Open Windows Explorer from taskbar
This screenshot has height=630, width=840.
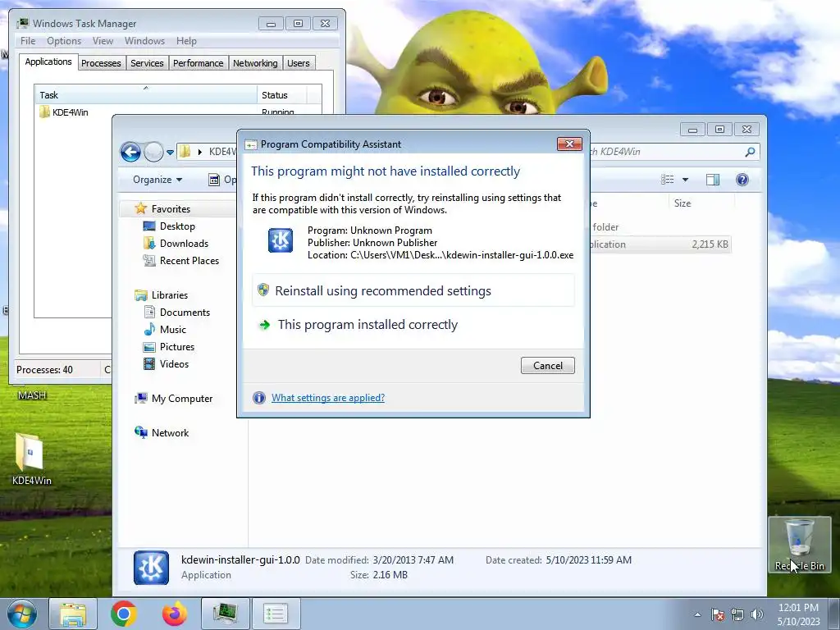[x=73, y=614]
